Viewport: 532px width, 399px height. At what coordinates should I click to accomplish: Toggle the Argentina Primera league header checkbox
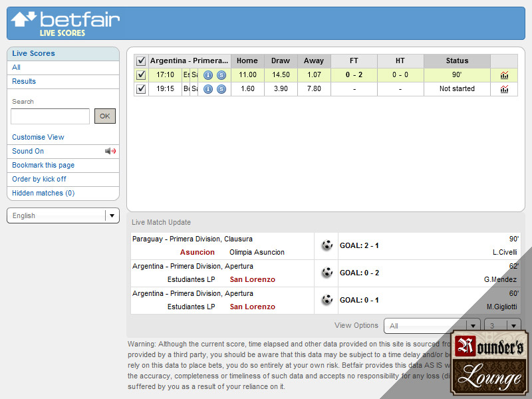point(141,61)
